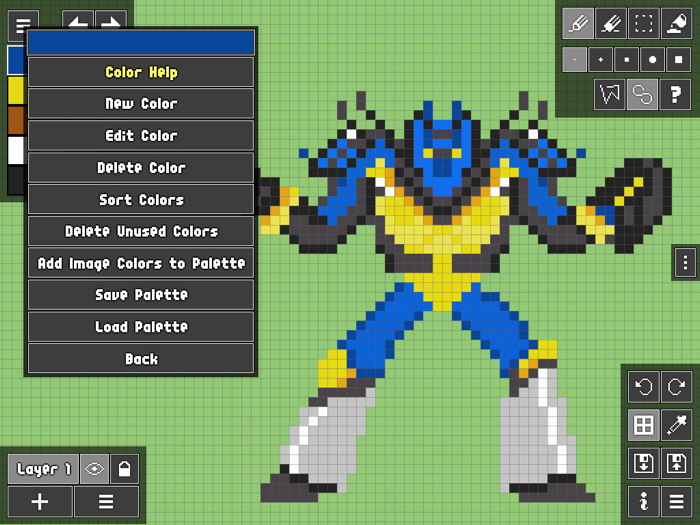Select Layer 1
The width and height of the screenshot is (700, 525).
(x=43, y=469)
